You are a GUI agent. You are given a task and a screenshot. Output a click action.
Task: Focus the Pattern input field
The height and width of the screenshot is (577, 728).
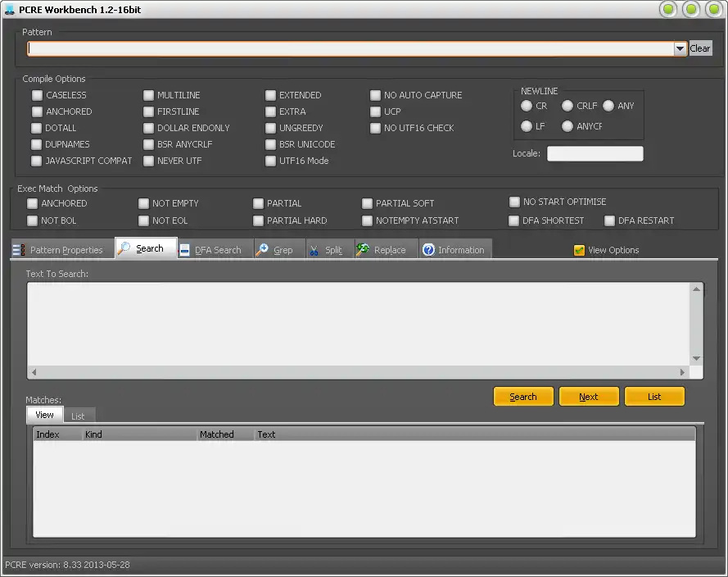point(350,48)
